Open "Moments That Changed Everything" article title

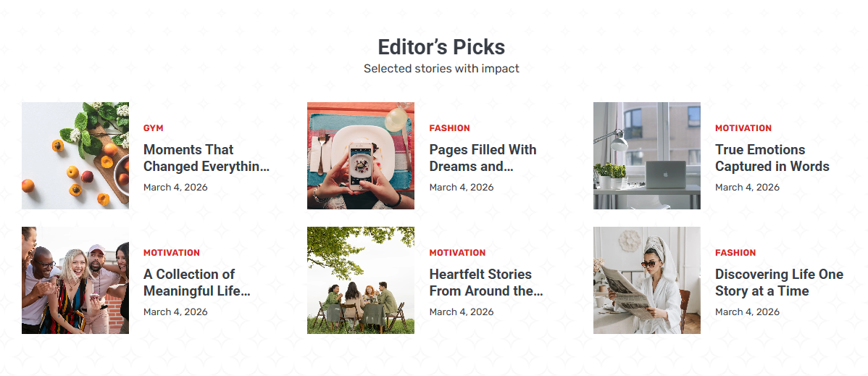206,158
